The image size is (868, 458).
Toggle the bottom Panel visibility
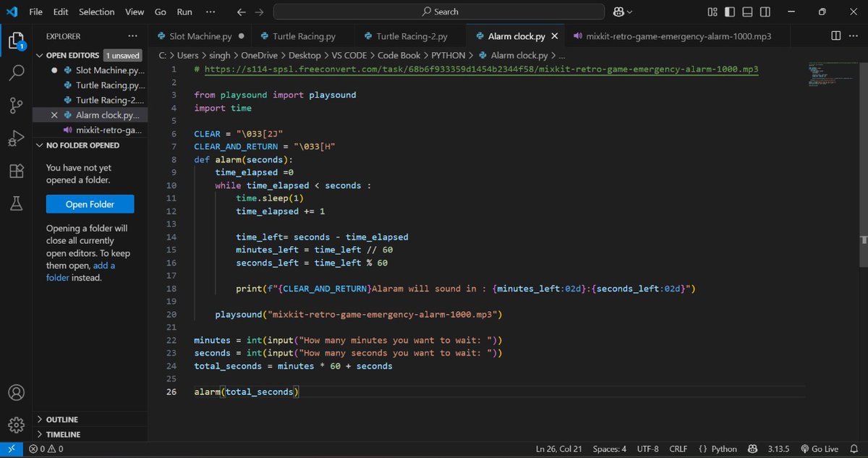point(748,12)
